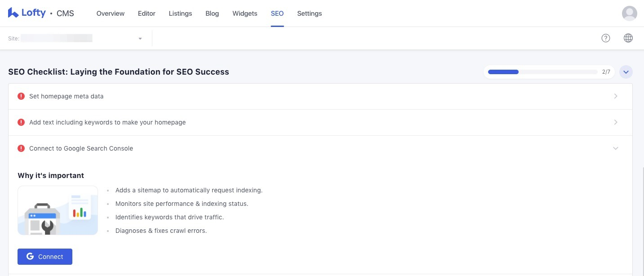Viewport: 644px width, 276px height.
Task: Click the help question mark icon
Action: (606, 38)
